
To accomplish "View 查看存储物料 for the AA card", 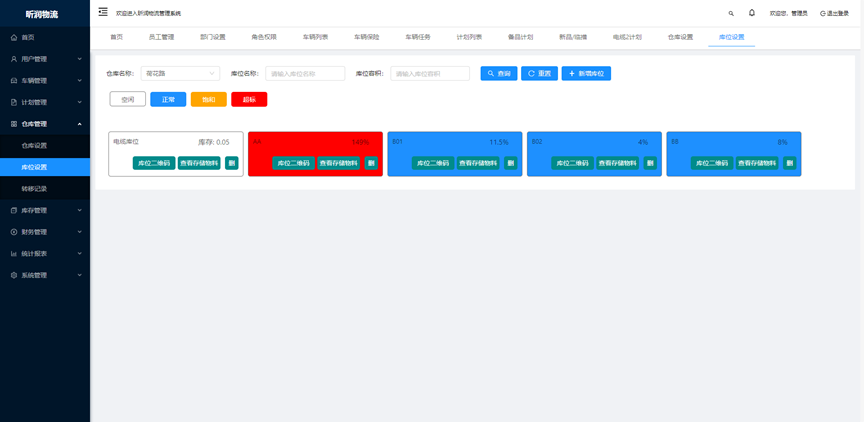I will click(x=338, y=163).
